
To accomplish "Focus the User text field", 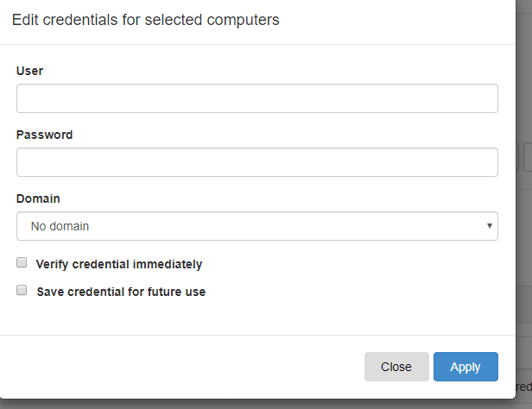I will 257,98.
